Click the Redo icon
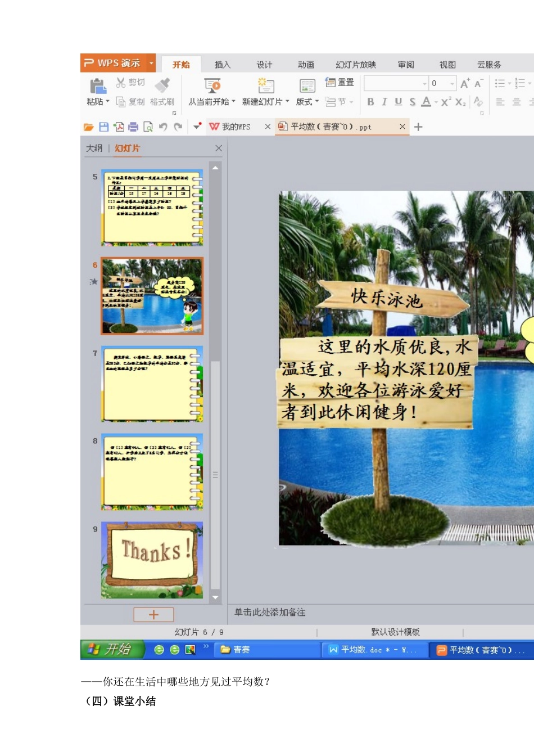Screen dimensions: 534x756 pos(178,127)
